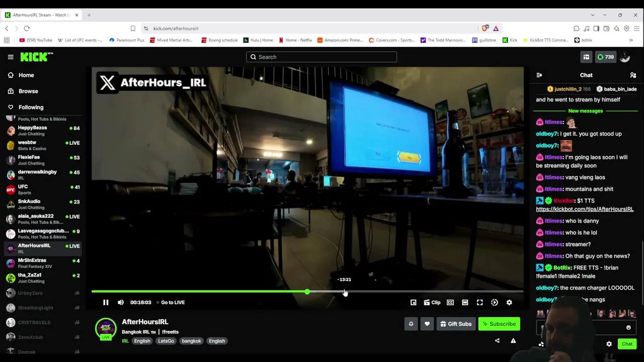Open the (550) YouTube bookmark

pos(35,40)
